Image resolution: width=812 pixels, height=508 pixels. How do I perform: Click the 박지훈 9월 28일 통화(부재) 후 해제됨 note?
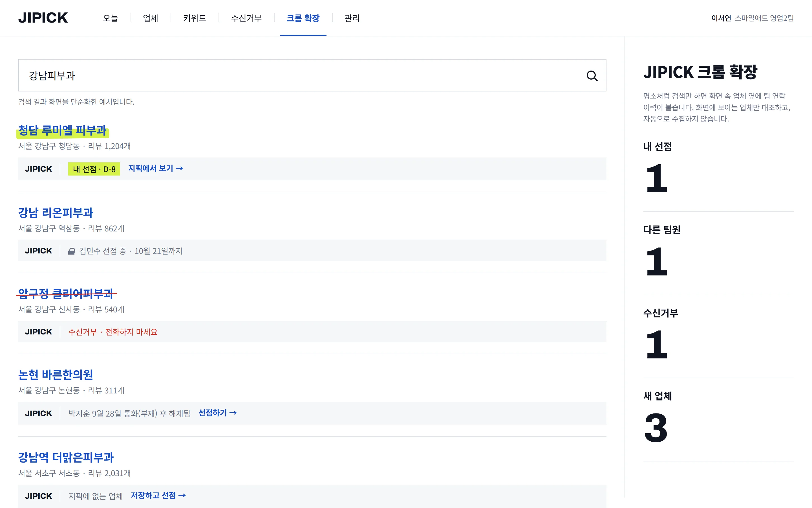129,413
